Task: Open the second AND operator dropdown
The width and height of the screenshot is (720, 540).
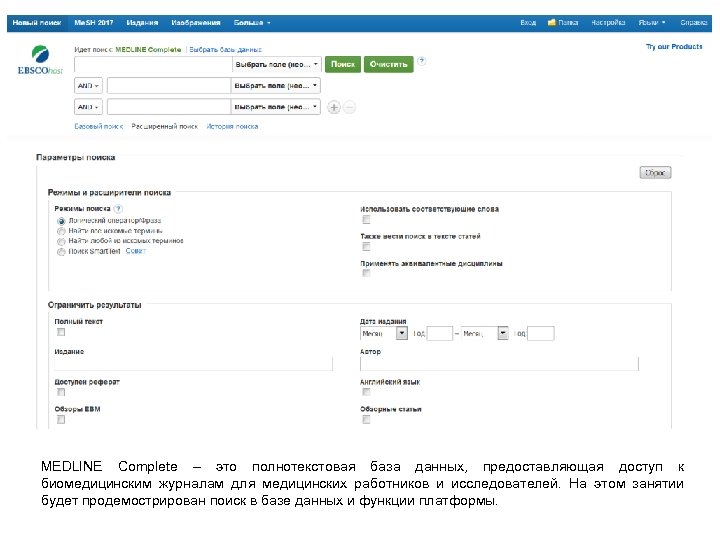Action: 88,107
